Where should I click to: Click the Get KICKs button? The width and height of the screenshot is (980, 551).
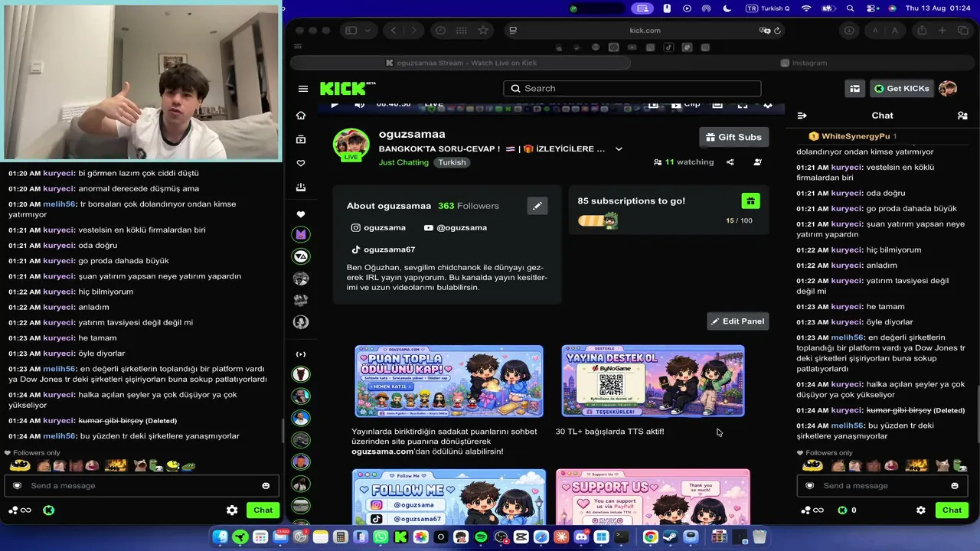coord(901,89)
